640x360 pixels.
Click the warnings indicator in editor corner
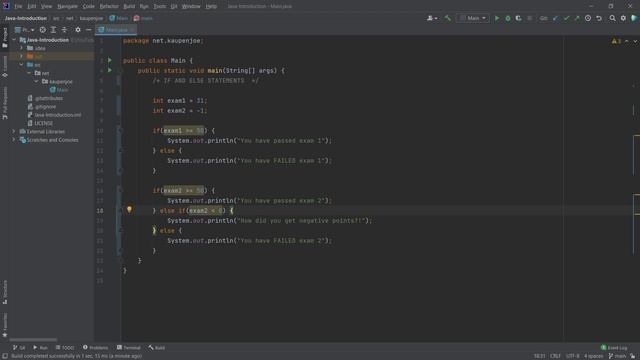616,41
